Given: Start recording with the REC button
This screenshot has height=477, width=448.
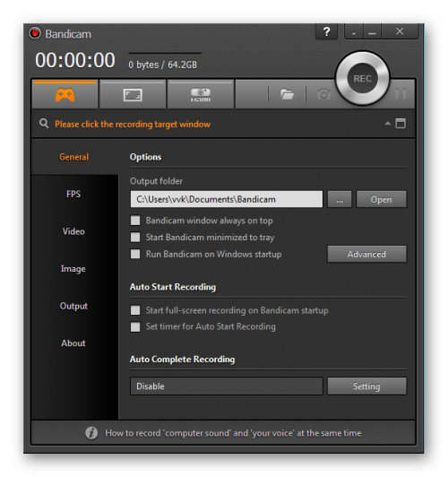Looking at the screenshot, I should (x=362, y=79).
